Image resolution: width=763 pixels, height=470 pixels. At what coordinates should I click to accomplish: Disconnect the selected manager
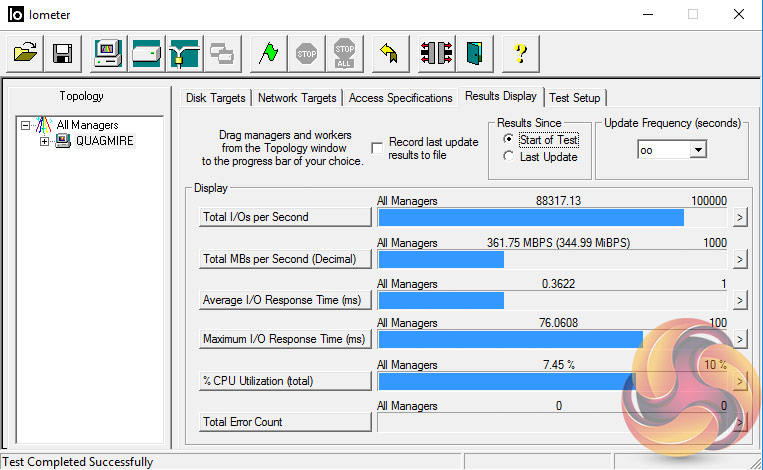coord(436,53)
